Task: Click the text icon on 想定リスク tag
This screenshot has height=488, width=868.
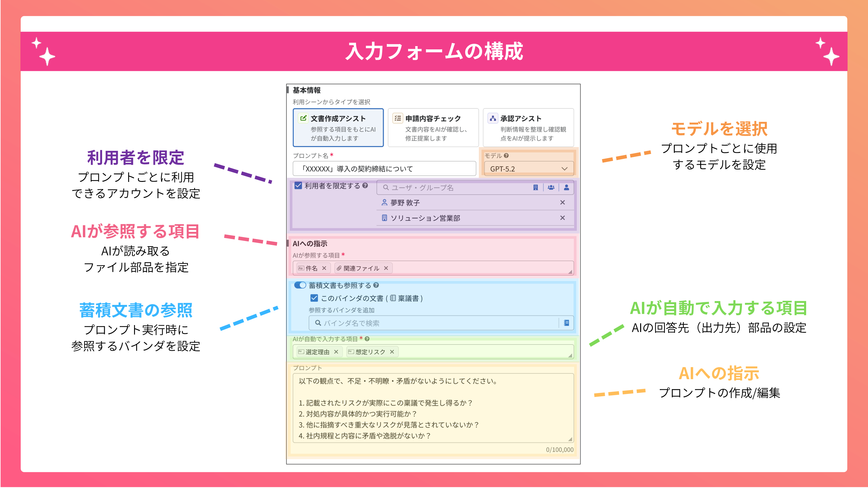Action: click(x=351, y=352)
